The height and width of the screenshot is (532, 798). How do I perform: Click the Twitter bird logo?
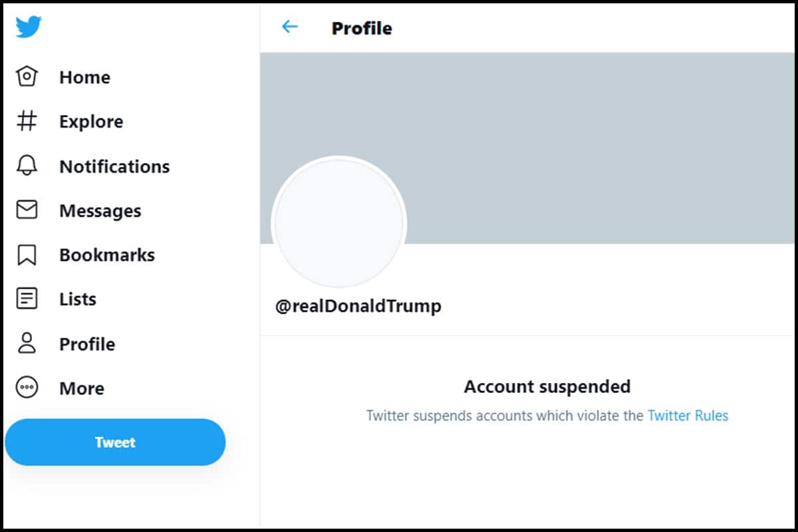point(29,27)
